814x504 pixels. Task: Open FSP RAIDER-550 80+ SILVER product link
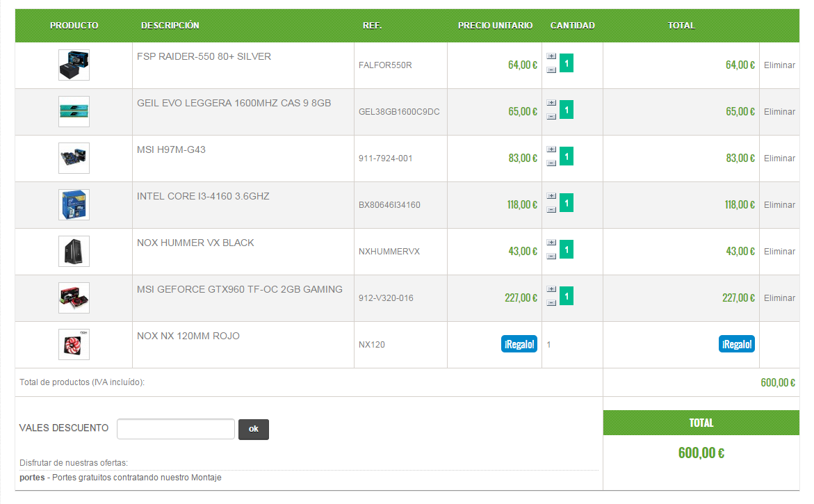[x=204, y=56]
